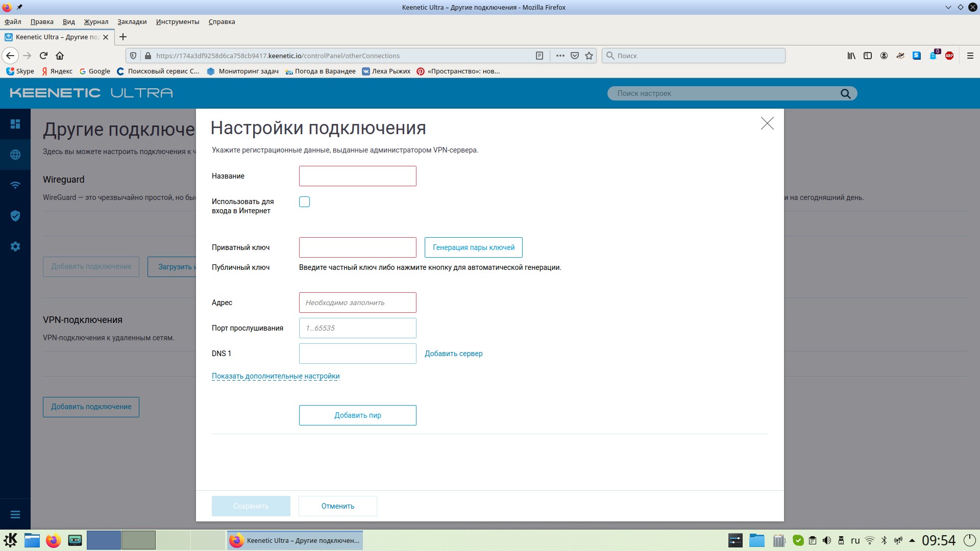Open the Keenetic dashboard sidebar icon
The image size is (980, 551).
tap(15, 124)
